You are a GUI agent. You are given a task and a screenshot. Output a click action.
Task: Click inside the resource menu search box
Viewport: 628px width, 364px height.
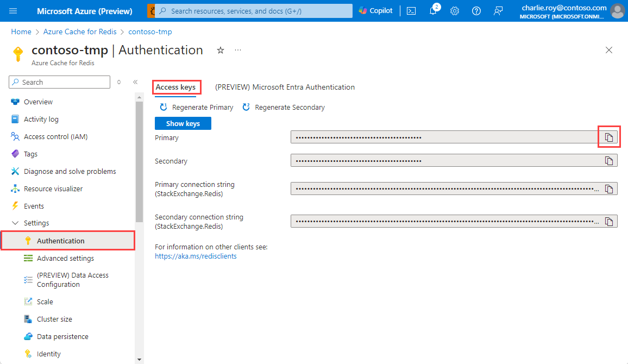click(x=59, y=81)
